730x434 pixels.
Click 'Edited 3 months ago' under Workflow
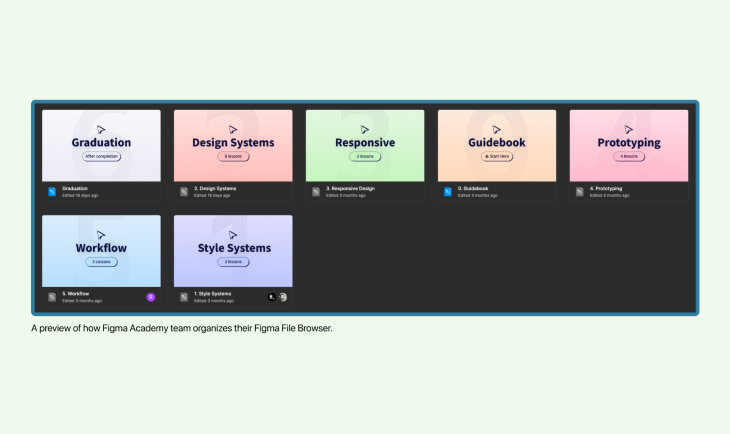click(82, 301)
